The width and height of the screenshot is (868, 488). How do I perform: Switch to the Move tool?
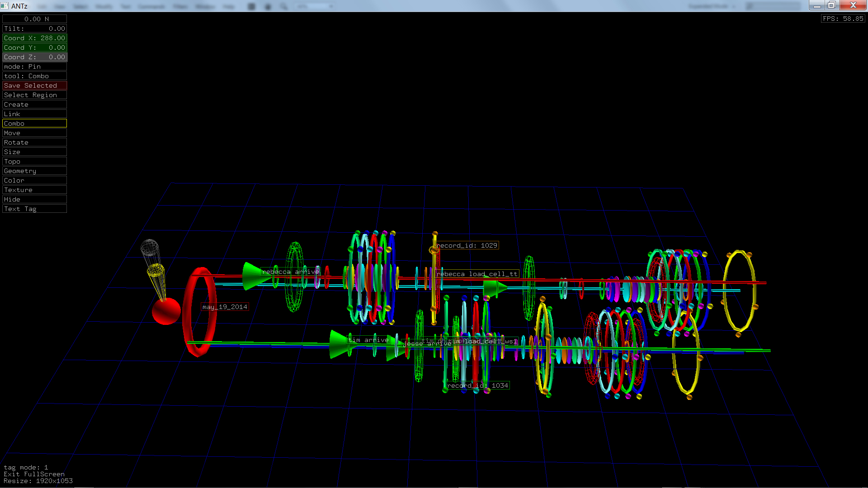click(x=34, y=133)
